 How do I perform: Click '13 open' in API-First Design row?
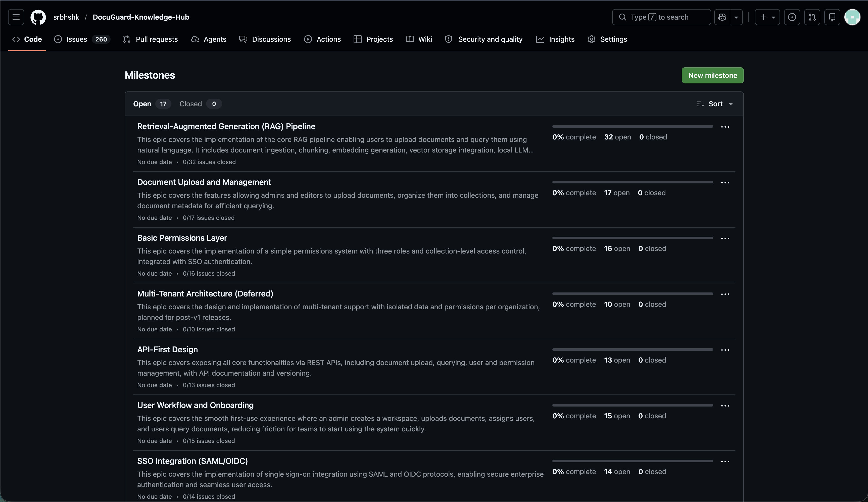point(617,360)
